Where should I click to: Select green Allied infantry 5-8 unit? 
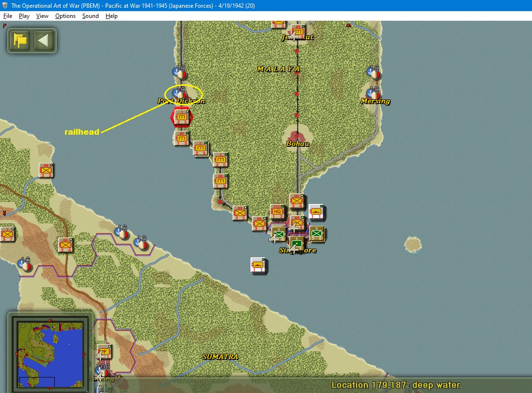[x=317, y=234]
